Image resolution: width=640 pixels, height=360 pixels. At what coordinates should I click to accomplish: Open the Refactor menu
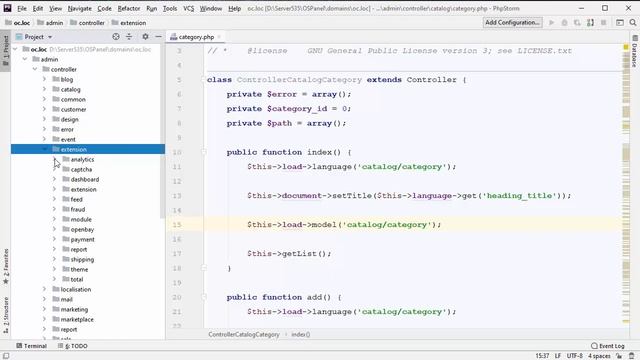129,8
